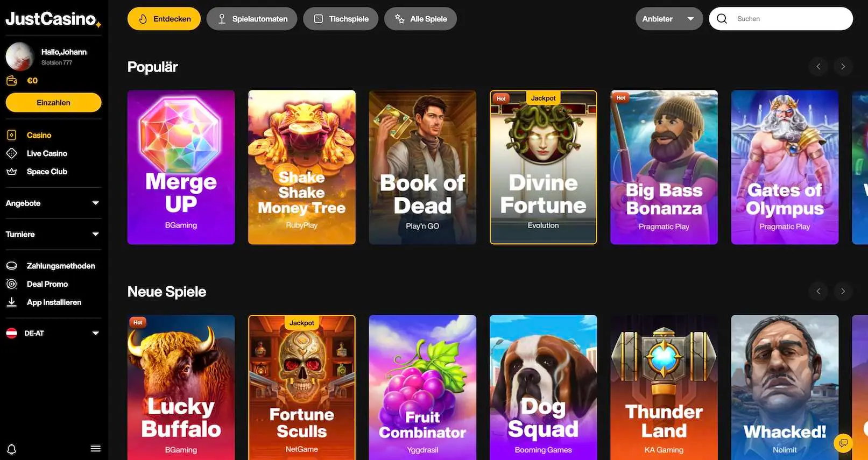Click the App Installieren download icon
Screen dimensions: 868x460
(x=11, y=302)
